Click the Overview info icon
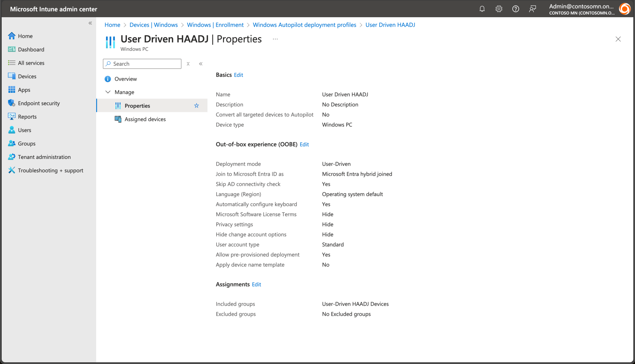Viewport: 635px width, 364px height. tap(108, 79)
